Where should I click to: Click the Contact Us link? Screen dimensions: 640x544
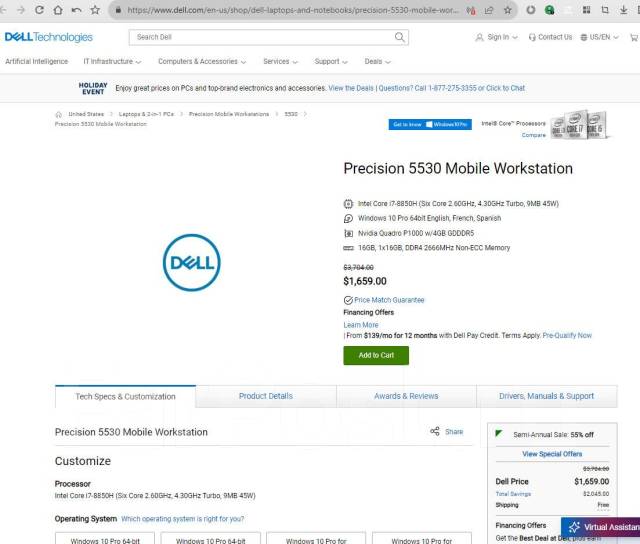coord(550,37)
